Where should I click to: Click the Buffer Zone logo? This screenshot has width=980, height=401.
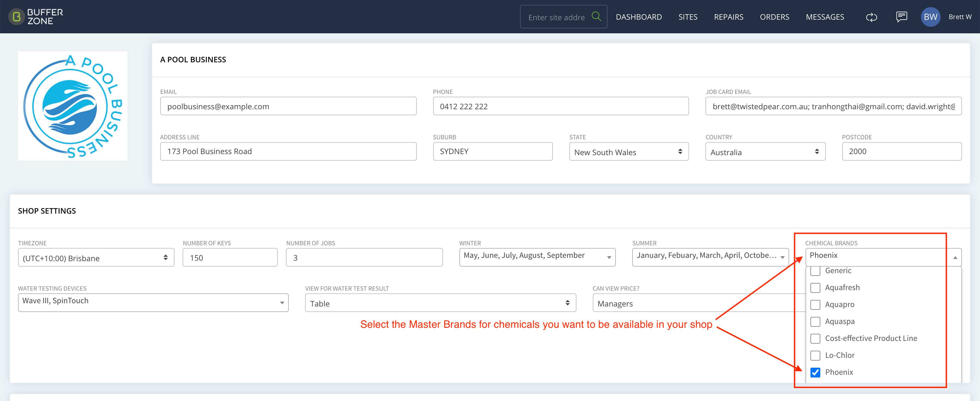[36, 17]
